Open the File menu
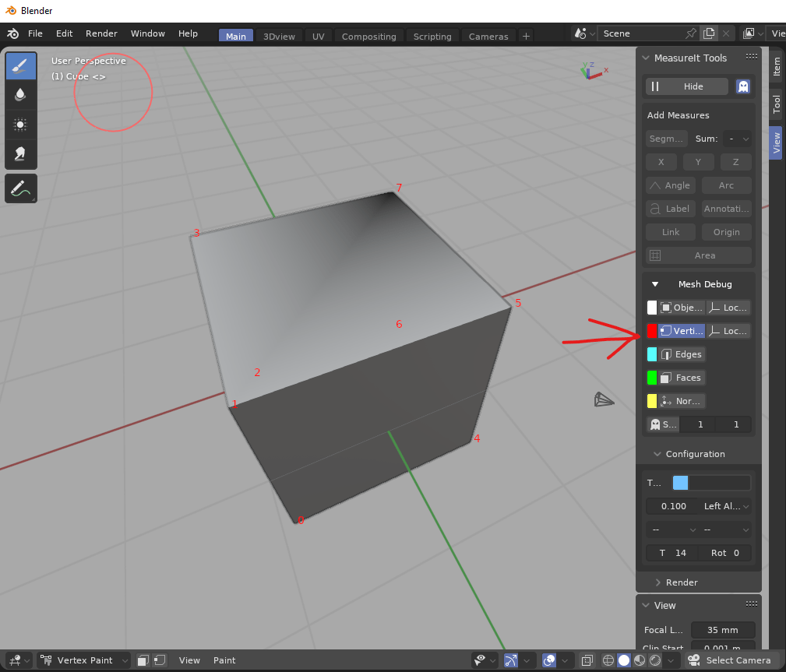 pyautogui.click(x=35, y=33)
